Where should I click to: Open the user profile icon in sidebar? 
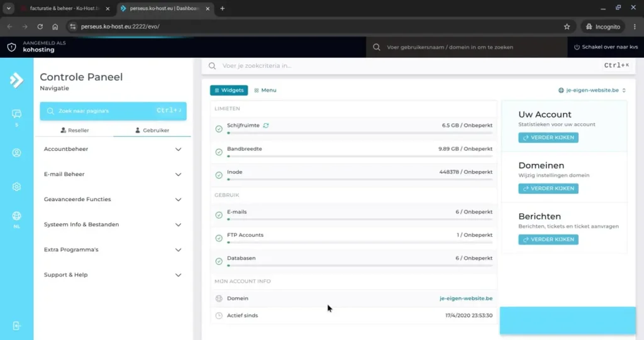pos(16,153)
